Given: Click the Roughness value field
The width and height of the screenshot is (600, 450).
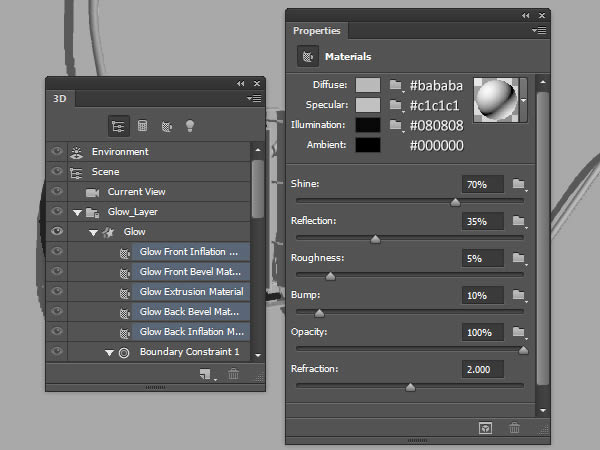Looking at the screenshot, I should [483, 258].
